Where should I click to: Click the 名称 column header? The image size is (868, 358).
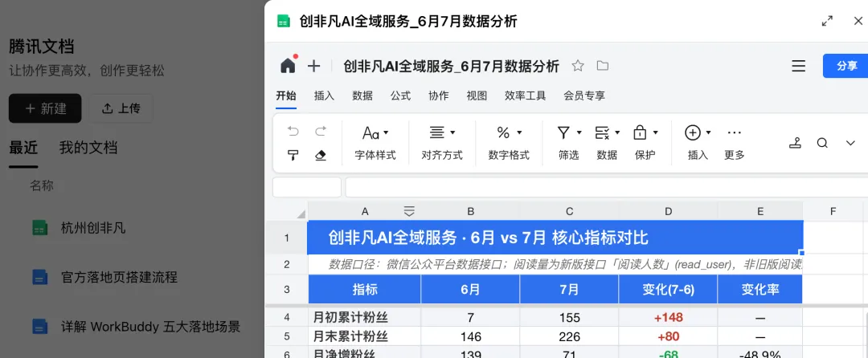point(42,185)
